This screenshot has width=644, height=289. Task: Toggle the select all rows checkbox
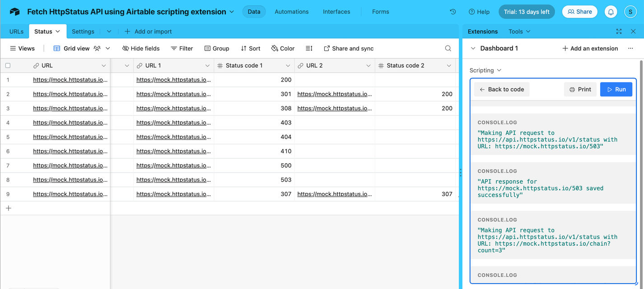pyautogui.click(x=8, y=65)
